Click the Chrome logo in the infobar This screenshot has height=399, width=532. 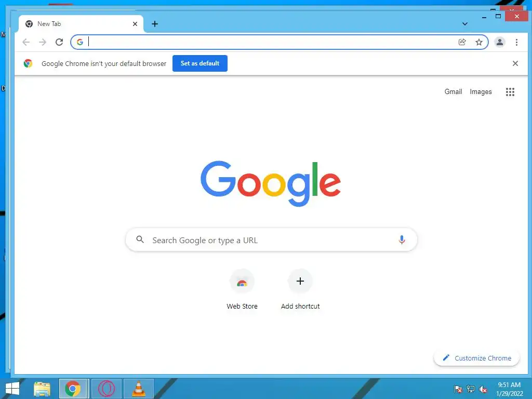point(28,63)
